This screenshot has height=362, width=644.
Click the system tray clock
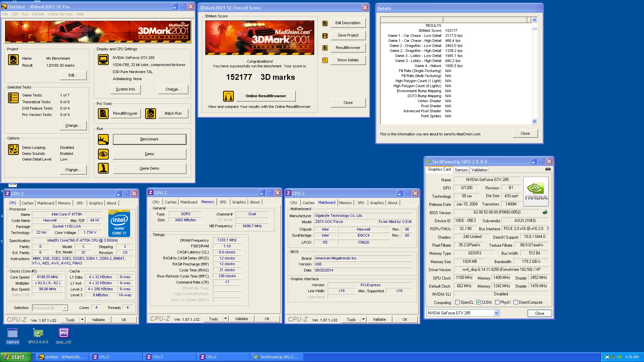coord(631,357)
